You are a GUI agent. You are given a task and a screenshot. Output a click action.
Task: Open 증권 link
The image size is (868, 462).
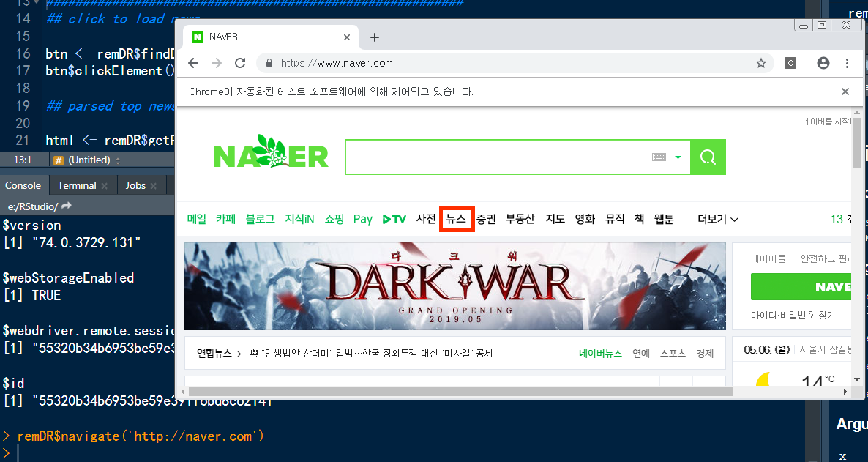[x=486, y=219]
